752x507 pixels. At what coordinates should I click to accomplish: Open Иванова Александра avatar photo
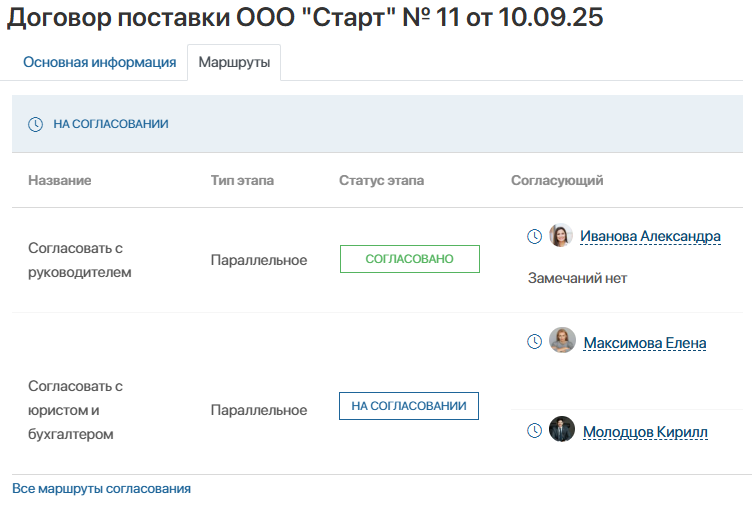561,236
